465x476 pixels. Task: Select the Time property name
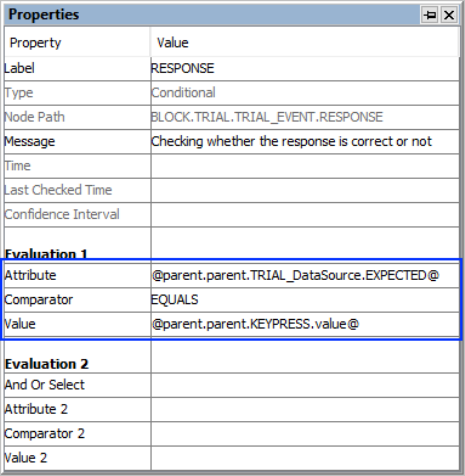click(x=17, y=166)
